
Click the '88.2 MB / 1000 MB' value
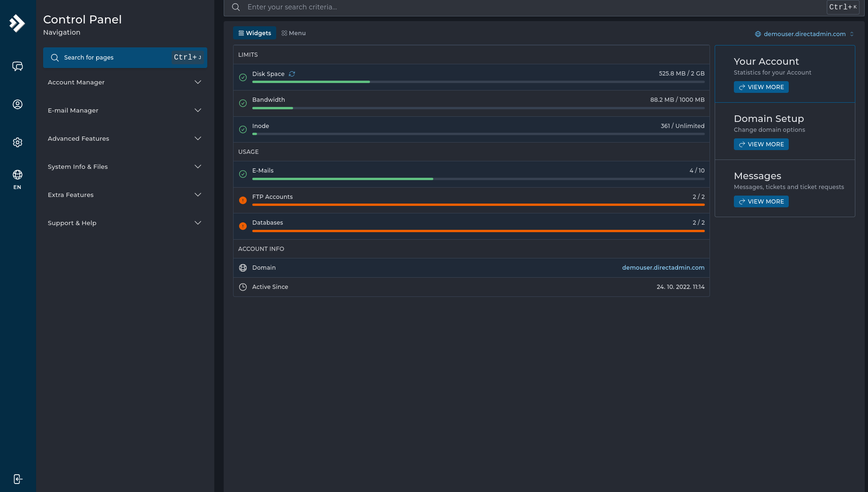pos(678,99)
